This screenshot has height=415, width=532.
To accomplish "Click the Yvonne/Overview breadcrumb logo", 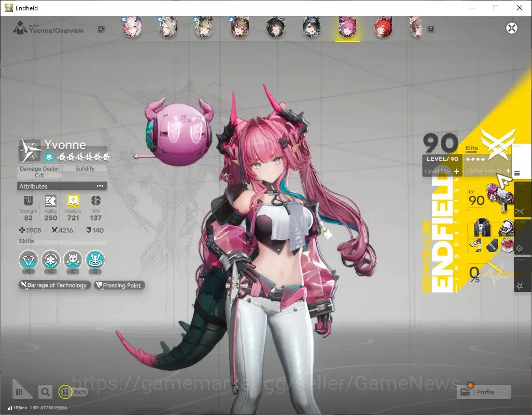I will point(20,28).
